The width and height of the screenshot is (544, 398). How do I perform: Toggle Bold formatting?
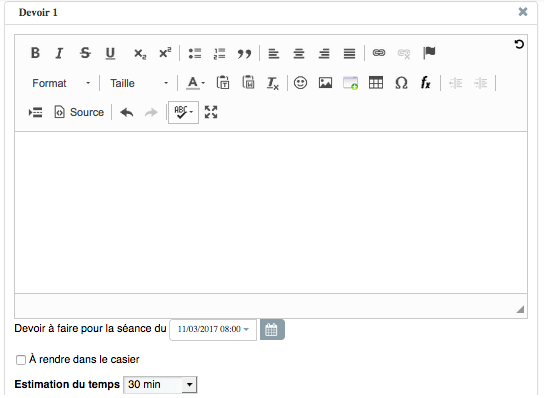click(x=35, y=53)
